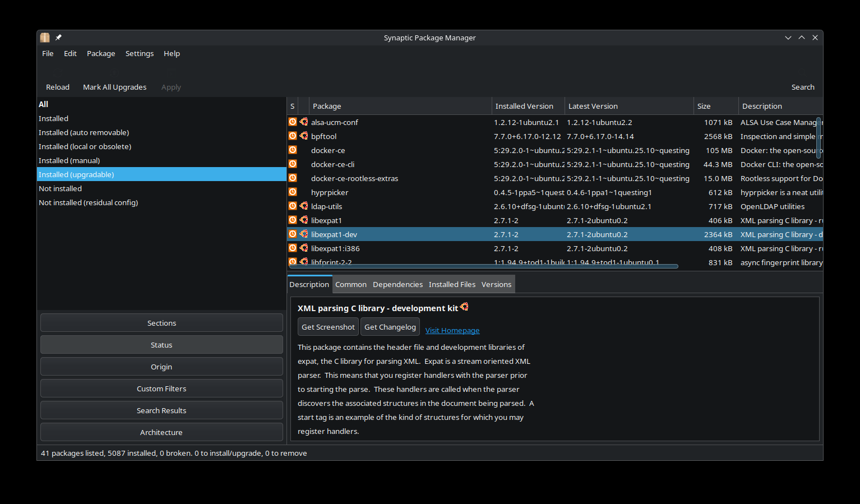Click the Ubuntu supported icon beside bpftool
860x504 pixels.
(304, 136)
